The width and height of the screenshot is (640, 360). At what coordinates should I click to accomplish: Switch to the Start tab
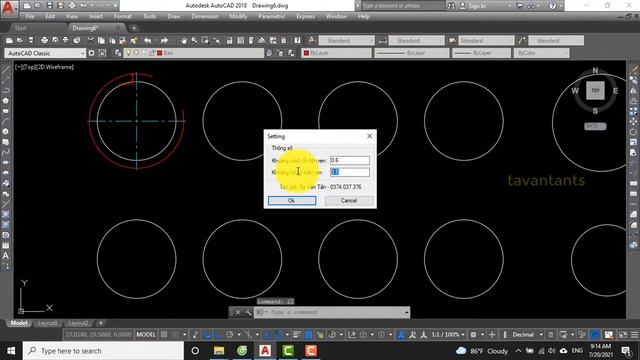[20, 28]
